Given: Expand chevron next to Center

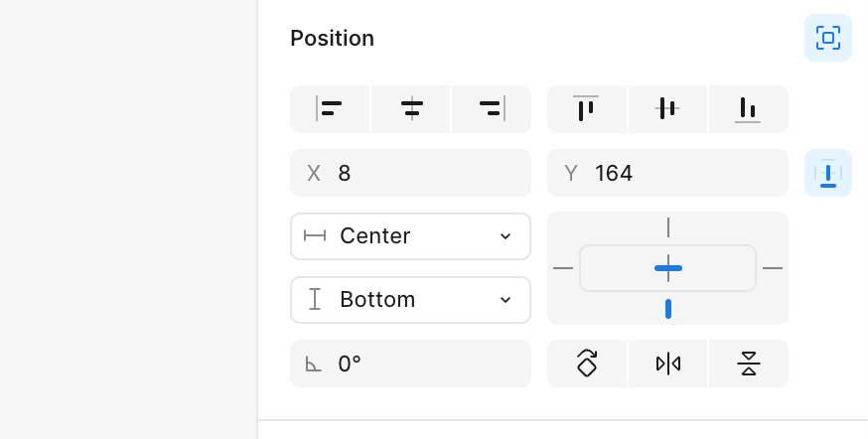Looking at the screenshot, I should (x=505, y=236).
